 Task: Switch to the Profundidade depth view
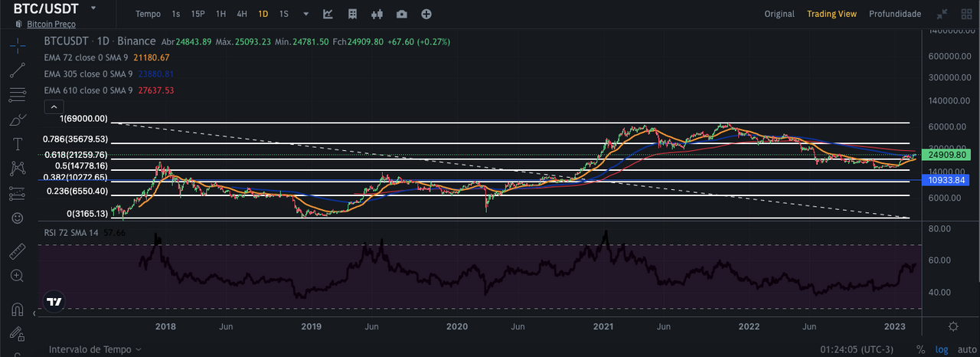click(895, 14)
